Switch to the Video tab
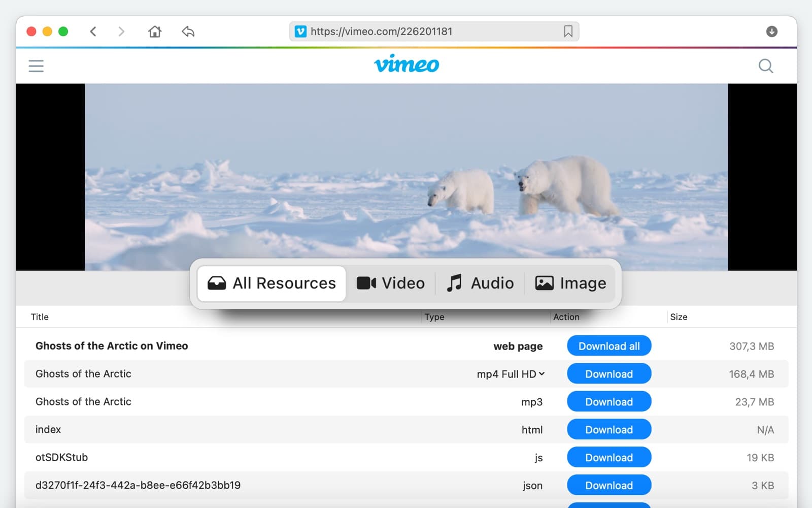The image size is (812, 508). 391,283
